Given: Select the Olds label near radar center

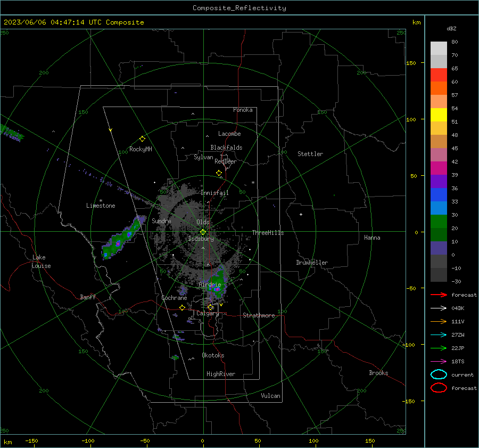Looking at the screenshot, I should 203,222.
